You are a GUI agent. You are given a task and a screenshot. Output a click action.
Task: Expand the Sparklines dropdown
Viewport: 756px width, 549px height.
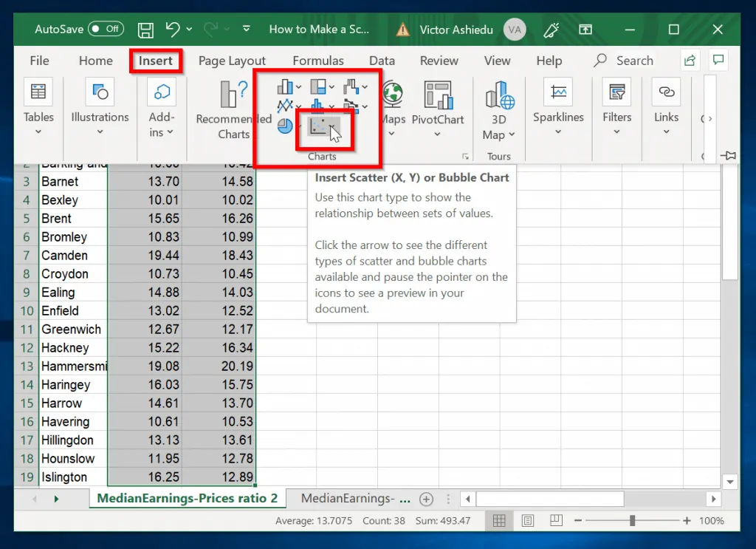558,133
